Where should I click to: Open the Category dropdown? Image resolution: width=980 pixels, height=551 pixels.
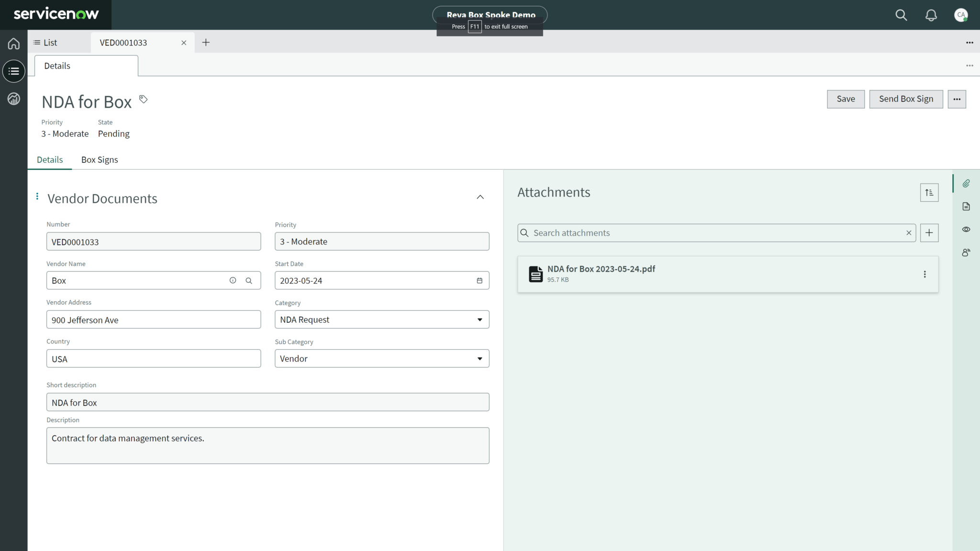pyautogui.click(x=382, y=320)
